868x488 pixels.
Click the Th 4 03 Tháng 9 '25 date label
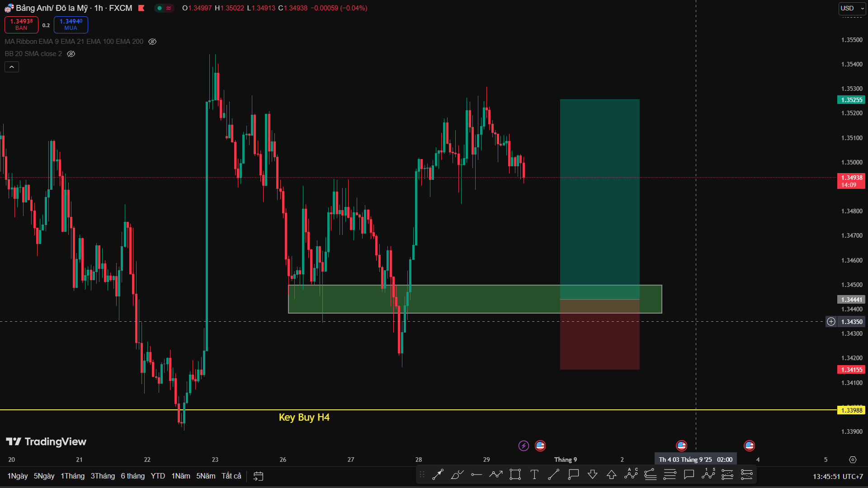click(696, 460)
